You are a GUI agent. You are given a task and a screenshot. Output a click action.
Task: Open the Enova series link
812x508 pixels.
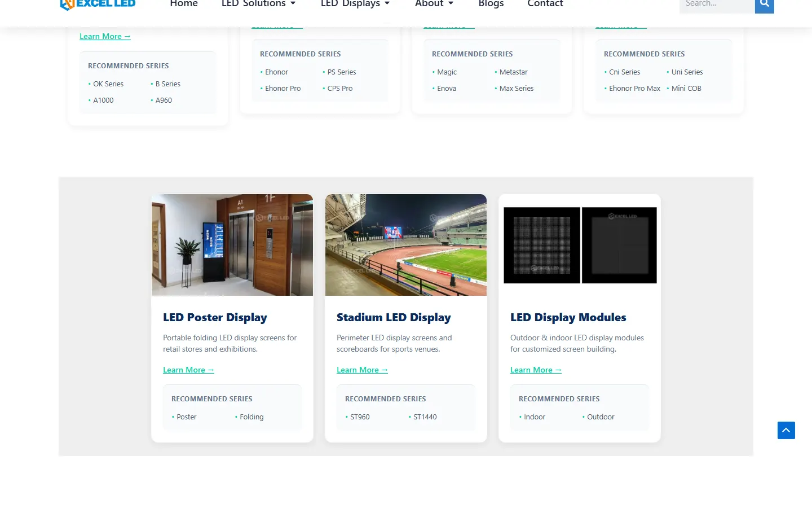pyautogui.click(x=447, y=88)
